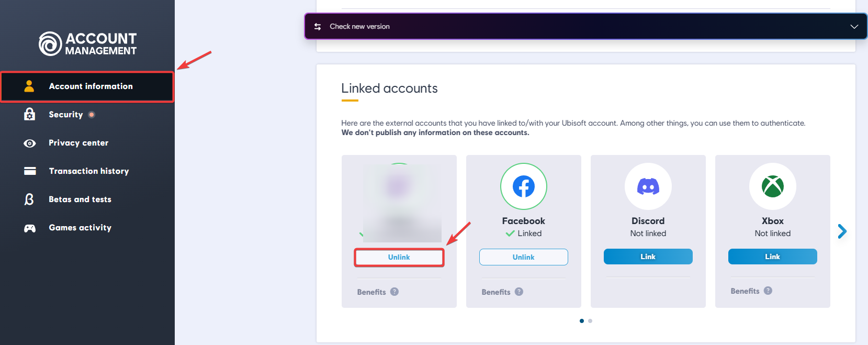Show next linked accounts with right arrow
This screenshot has height=345, width=868.
842,231
